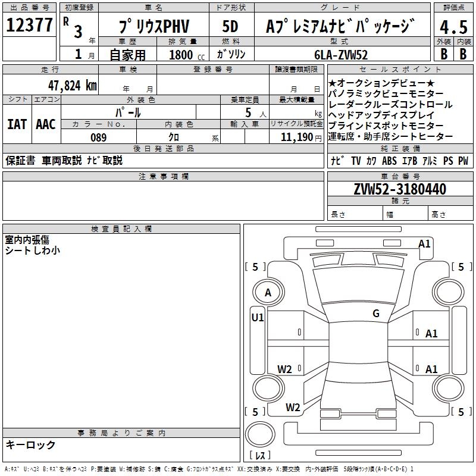Click the W2 mark on the rear door
The height and width of the screenshot is (476, 476).
(x=284, y=369)
